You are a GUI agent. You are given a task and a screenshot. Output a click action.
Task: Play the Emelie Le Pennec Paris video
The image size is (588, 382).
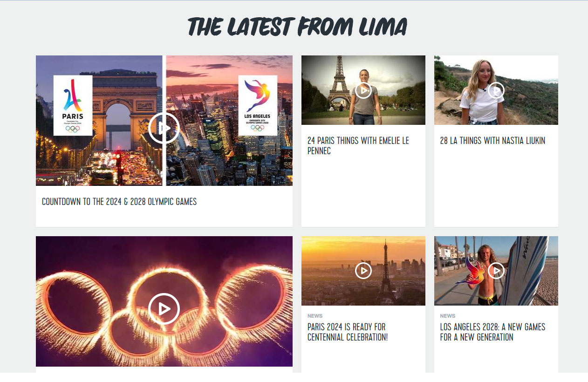coord(363,90)
